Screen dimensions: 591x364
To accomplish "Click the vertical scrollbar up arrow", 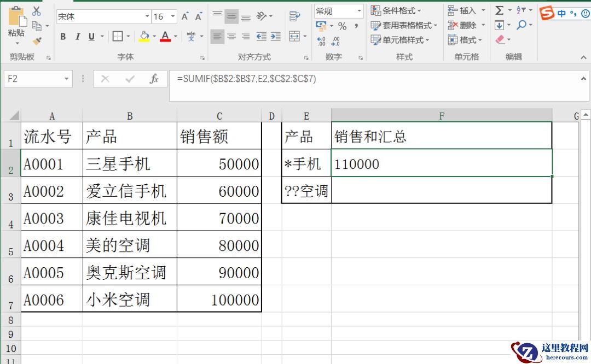I will point(586,114).
